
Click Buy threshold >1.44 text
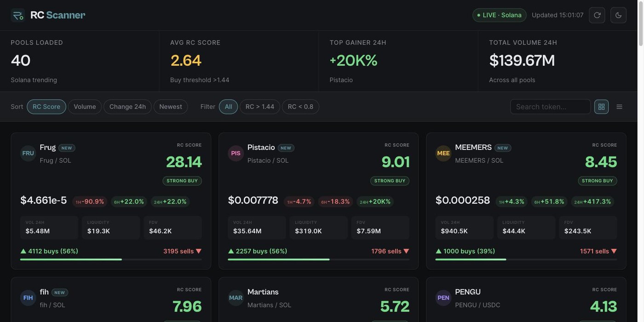(200, 80)
